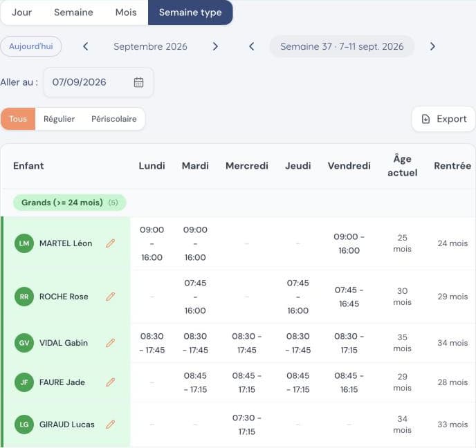
Task: Select the Périscolaire filter
Action: click(114, 119)
